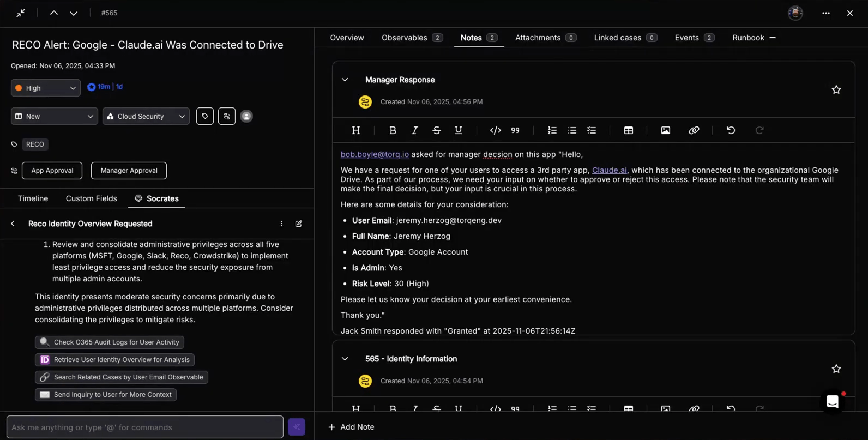Image resolution: width=868 pixels, height=440 pixels.
Task: Collapse the Manager Response note
Action: (345, 80)
